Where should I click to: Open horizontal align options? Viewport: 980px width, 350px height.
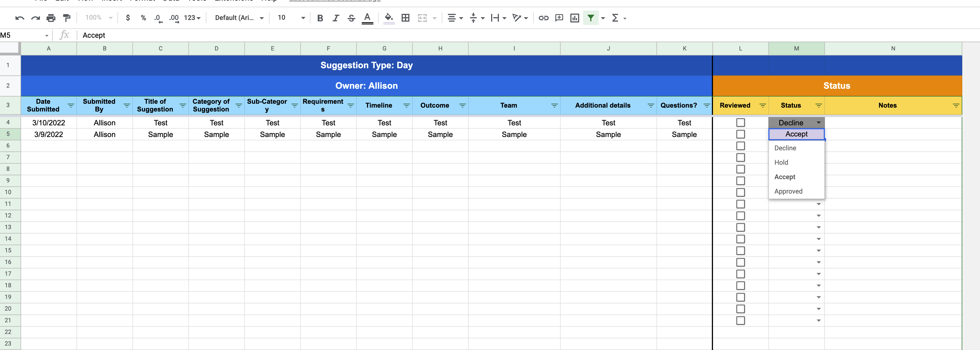[x=455, y=18]
